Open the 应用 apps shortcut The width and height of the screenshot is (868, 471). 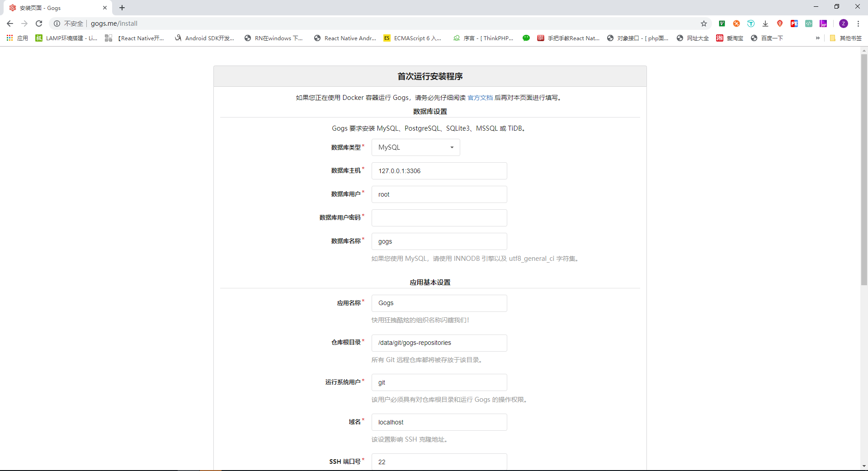tap(17, 38)
